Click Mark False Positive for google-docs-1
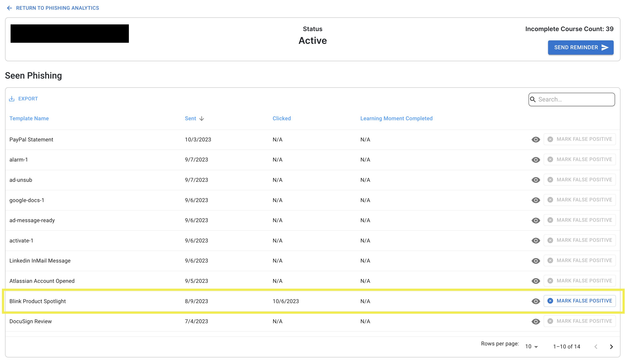The height and width of the screenshot is (364, 629). click(580, 200)
